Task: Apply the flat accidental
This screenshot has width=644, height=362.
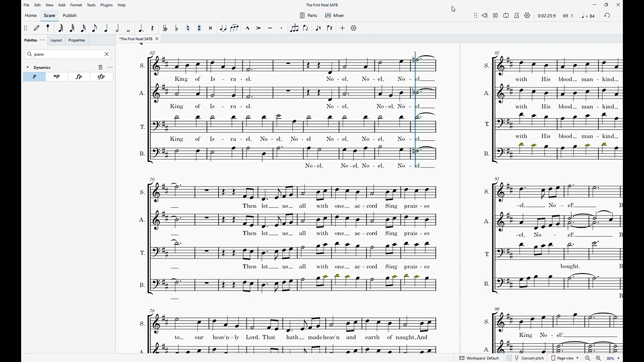Action: pos(176,28)
